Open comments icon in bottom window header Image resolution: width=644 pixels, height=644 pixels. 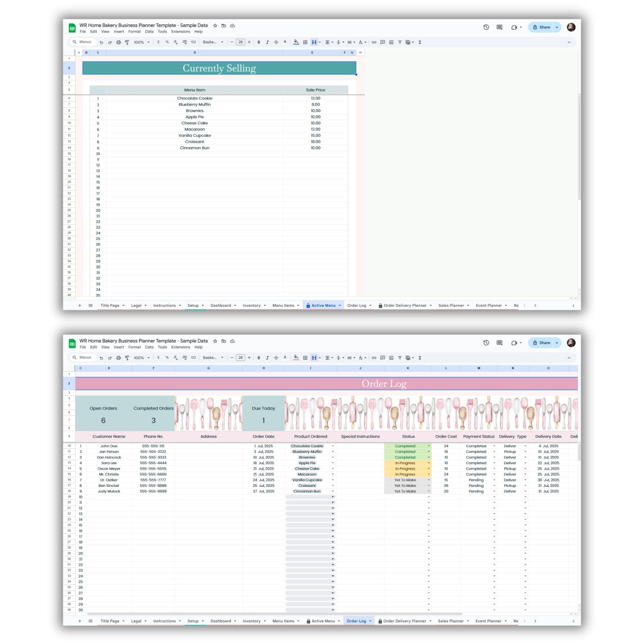point(499,343)
